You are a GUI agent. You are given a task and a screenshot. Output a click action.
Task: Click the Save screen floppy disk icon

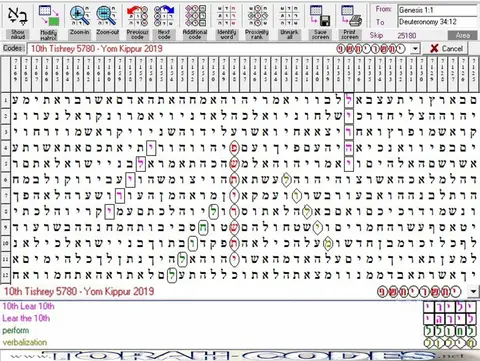point(320,16)
